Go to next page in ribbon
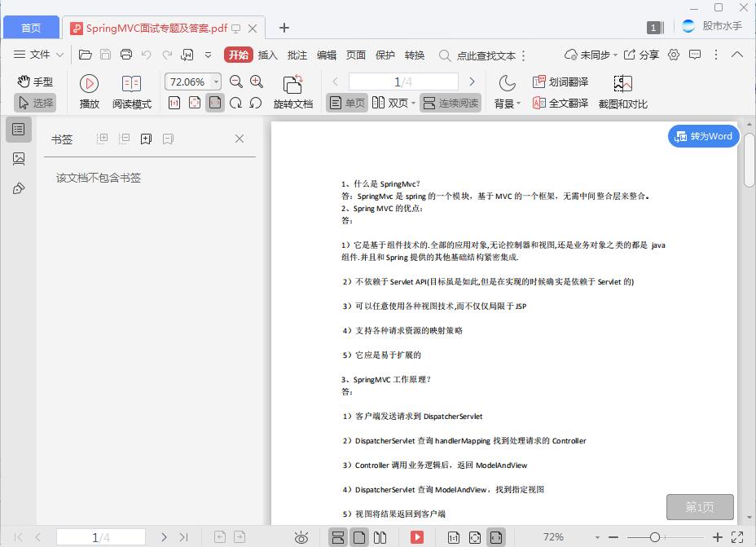 (x=472, y=82)
